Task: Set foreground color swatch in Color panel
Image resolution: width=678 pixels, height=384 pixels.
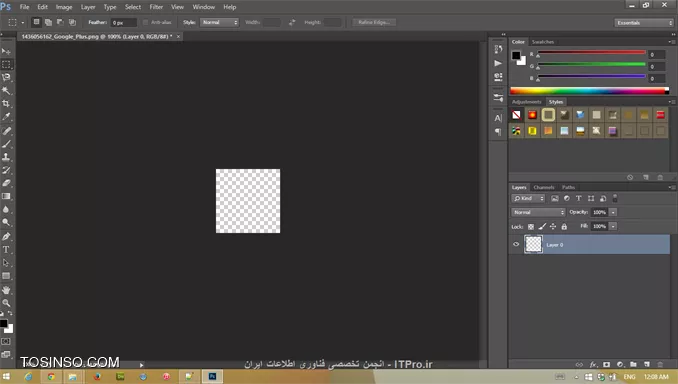Action: (516, 55)
